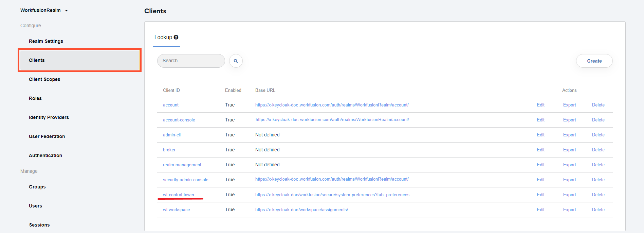Edit the wf-control-tower client

(540, 195)
